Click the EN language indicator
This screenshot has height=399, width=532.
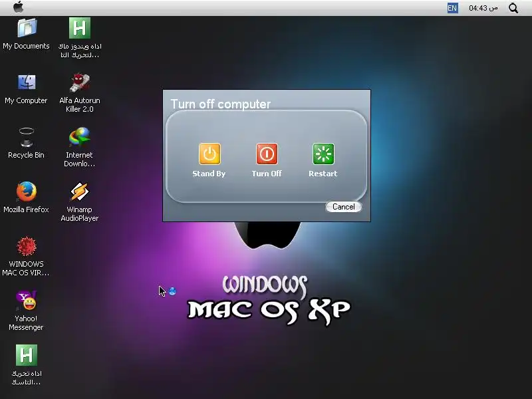452,8
